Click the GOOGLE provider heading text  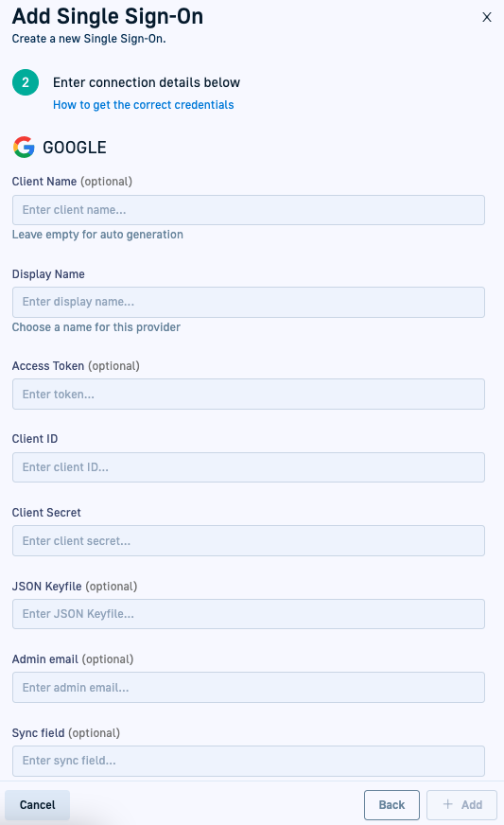pos(75,148)
